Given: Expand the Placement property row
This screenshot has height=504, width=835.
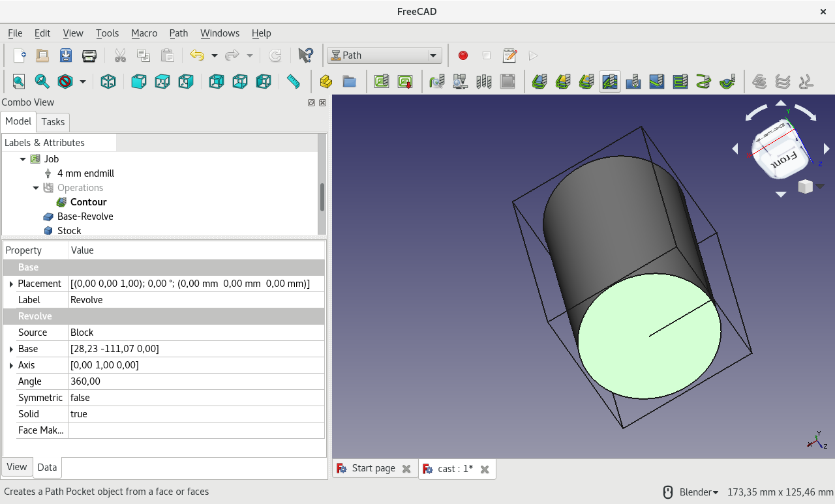Looking at the screenshot, I should click(x=11, y=284).
